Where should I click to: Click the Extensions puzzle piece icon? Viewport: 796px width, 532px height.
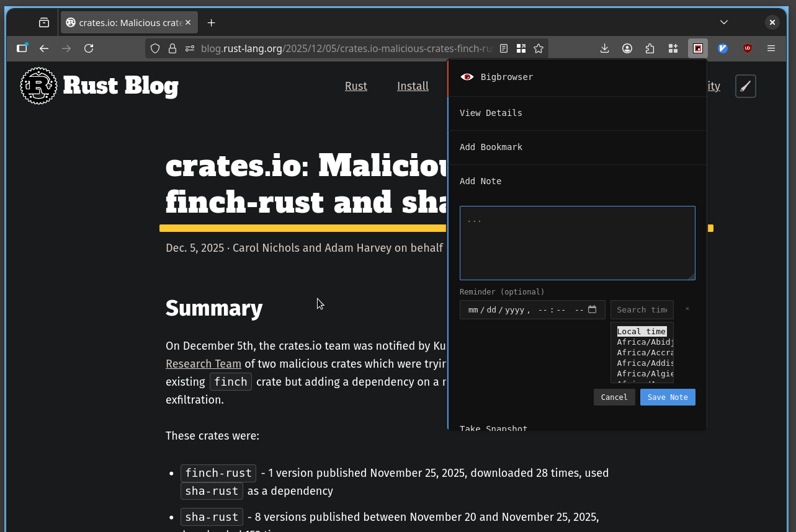(650, 48)
